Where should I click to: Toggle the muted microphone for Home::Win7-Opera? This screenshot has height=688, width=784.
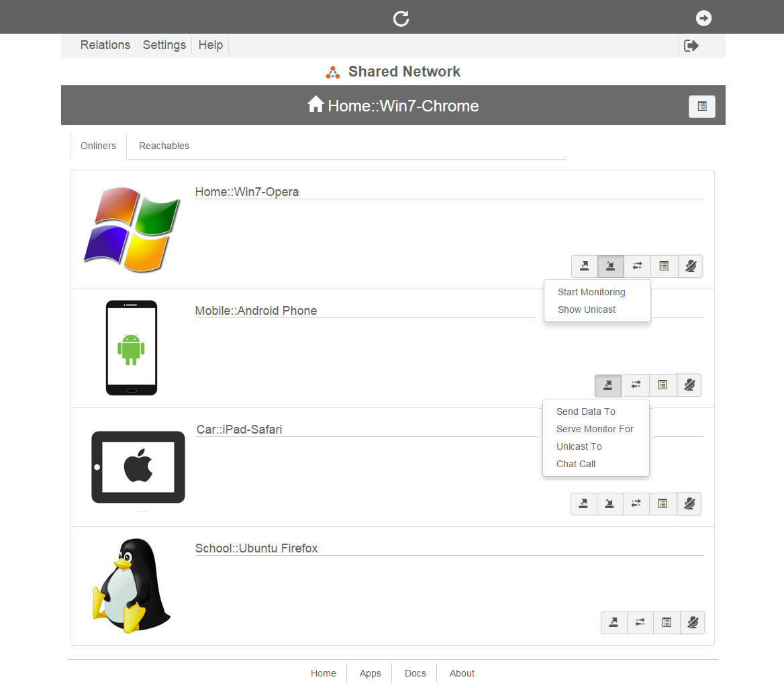691,266
